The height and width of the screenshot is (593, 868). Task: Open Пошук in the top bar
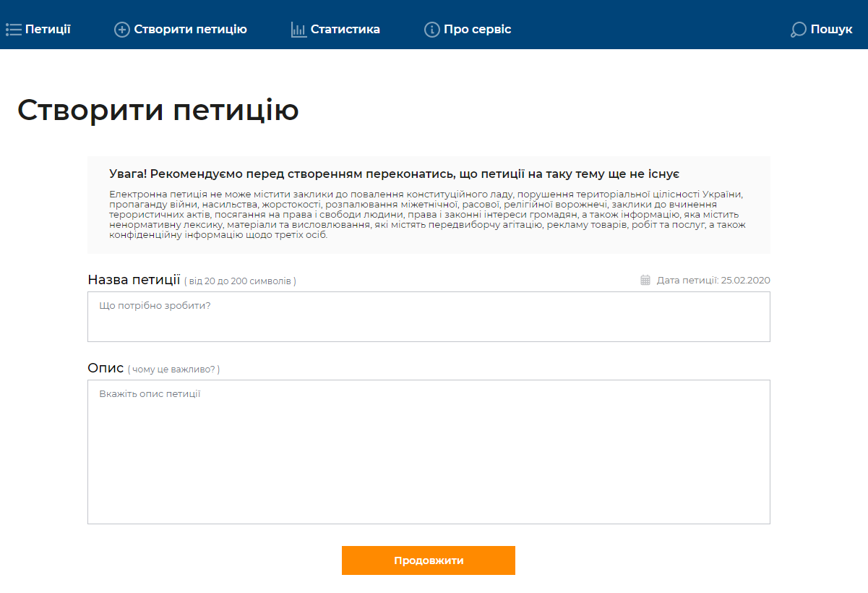pyautogui.click(x=831, y=30)
